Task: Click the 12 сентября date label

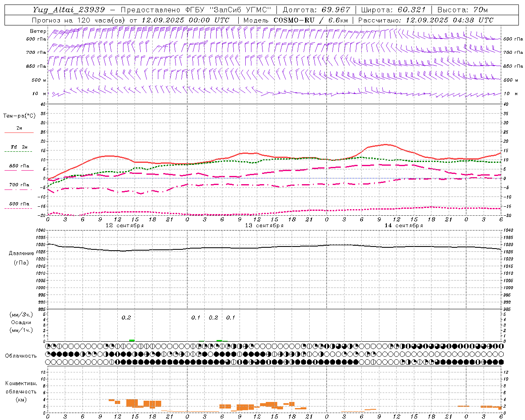Action: 125,225
